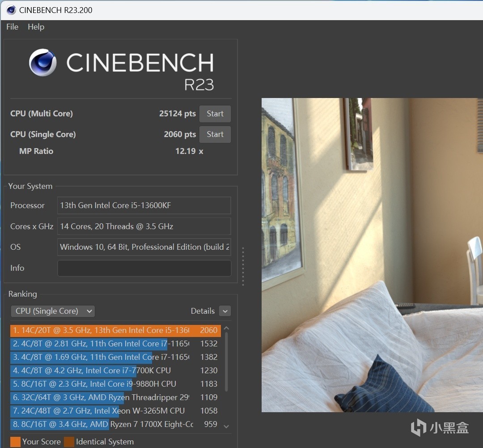
Task: Click the brown Identical System swatch
Action: [69, 442]
